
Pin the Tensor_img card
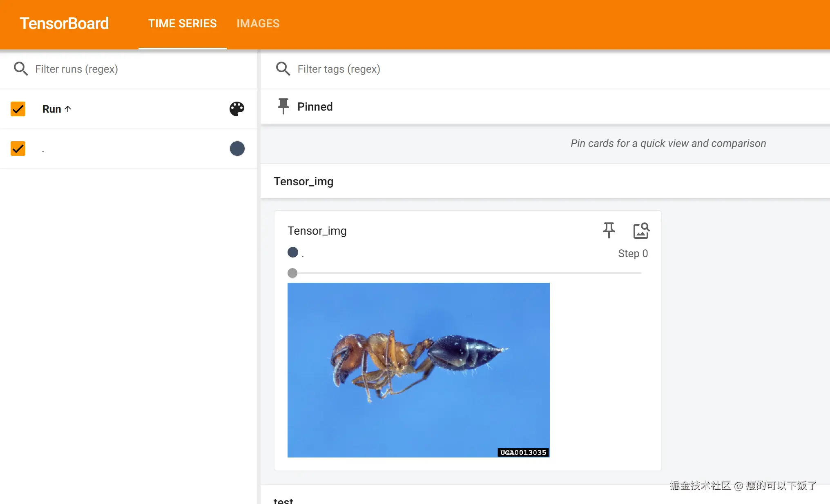click(x=609, y=230)
